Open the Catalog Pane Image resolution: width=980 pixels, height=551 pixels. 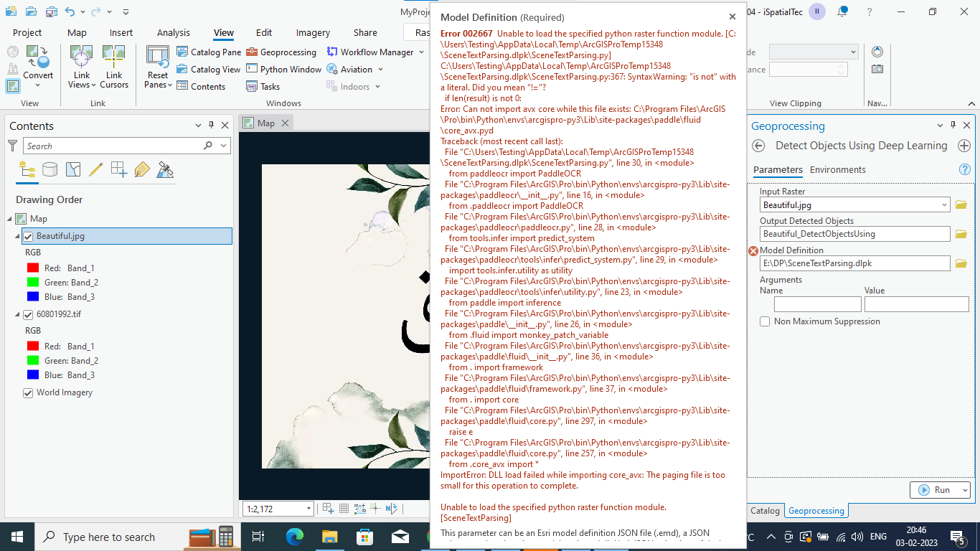(209, 52)
